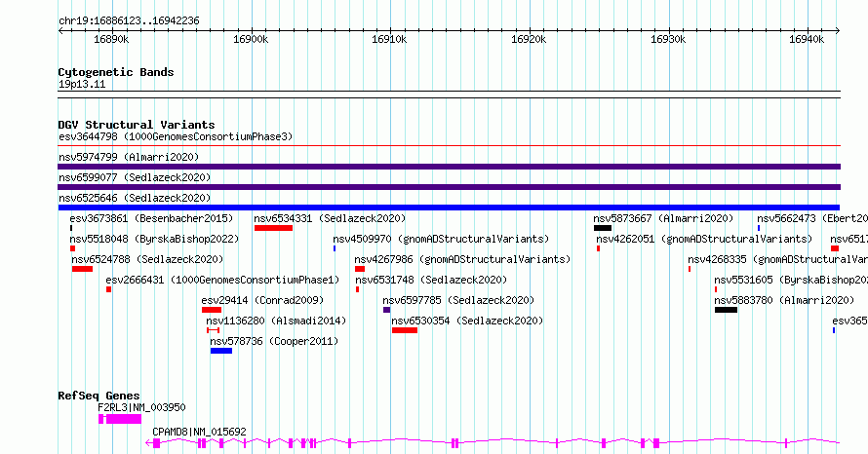Viewport: 868px width, 454px height.
Task: Click the nsv6530354 red variant bar
Action: pos(405,330)
